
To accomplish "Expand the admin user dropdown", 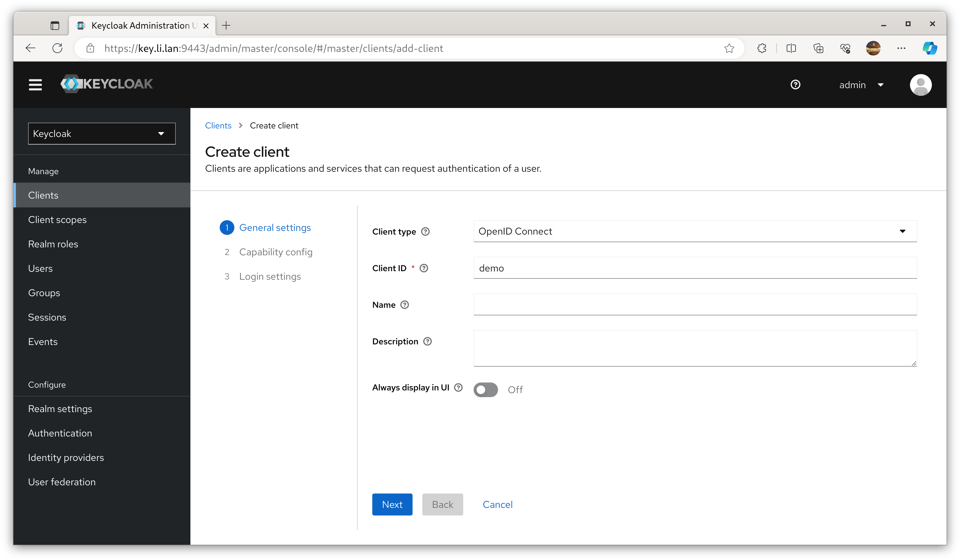I will pos(861,85).
